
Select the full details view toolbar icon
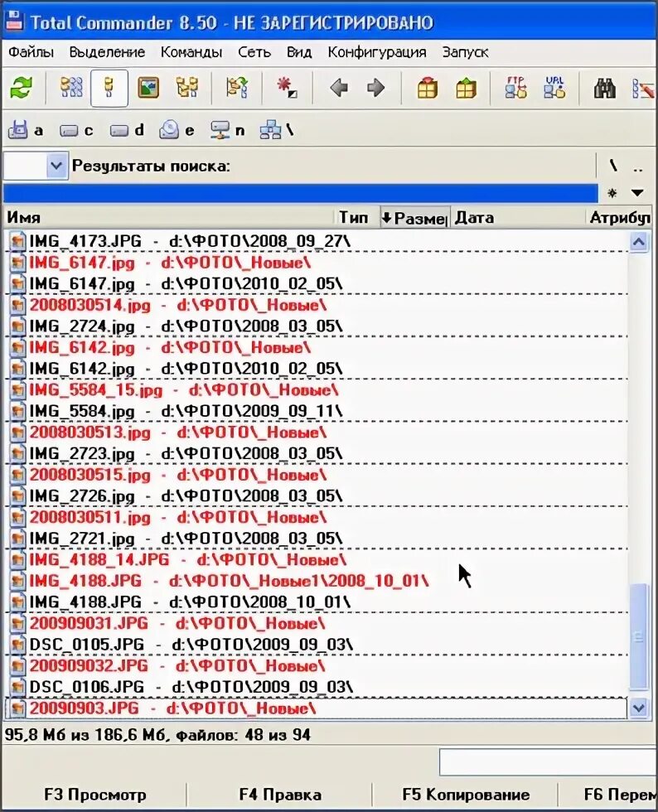coord(109,88)
